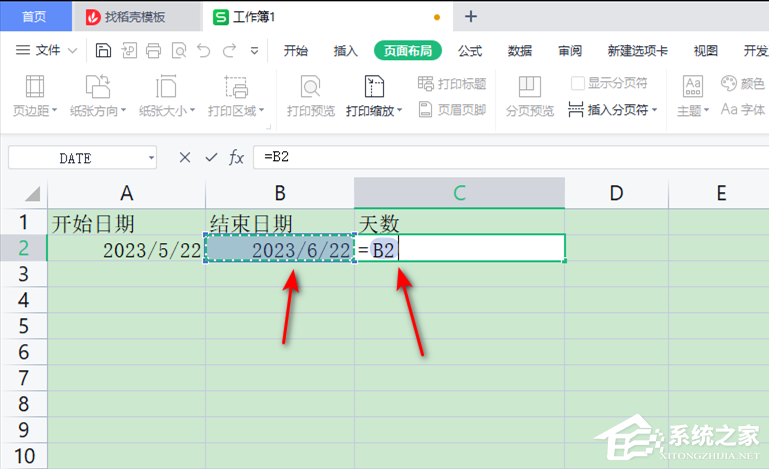The image size is (769, 469).
Task: Open the 打印缩放 print scaling dropdown
Action: click(374, 96)
